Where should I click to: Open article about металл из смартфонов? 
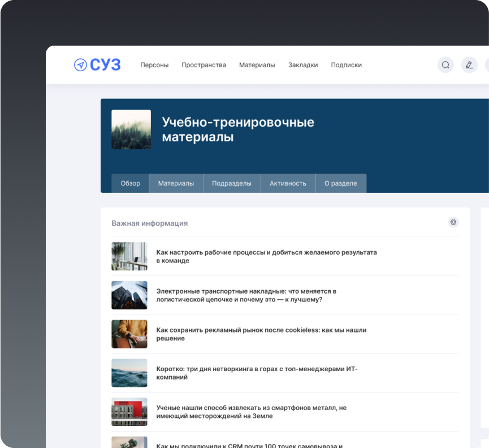click(251, 412)
